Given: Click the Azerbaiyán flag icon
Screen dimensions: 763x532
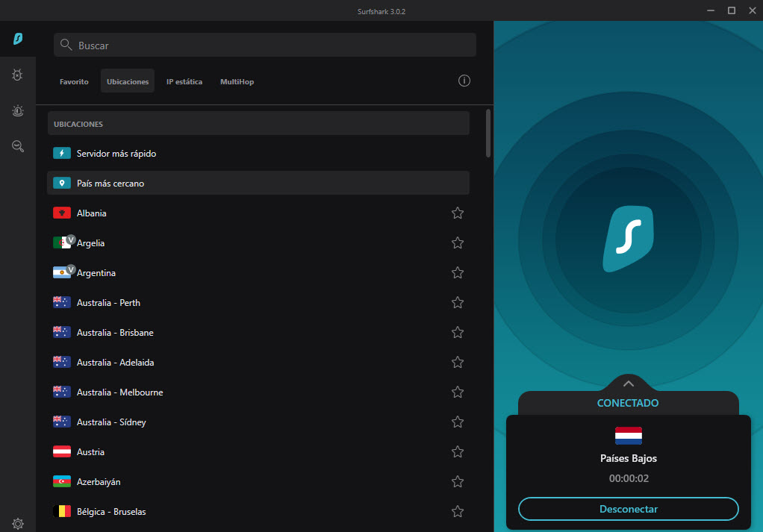Looking at the screenshot, I should click(x=62, y=481).
